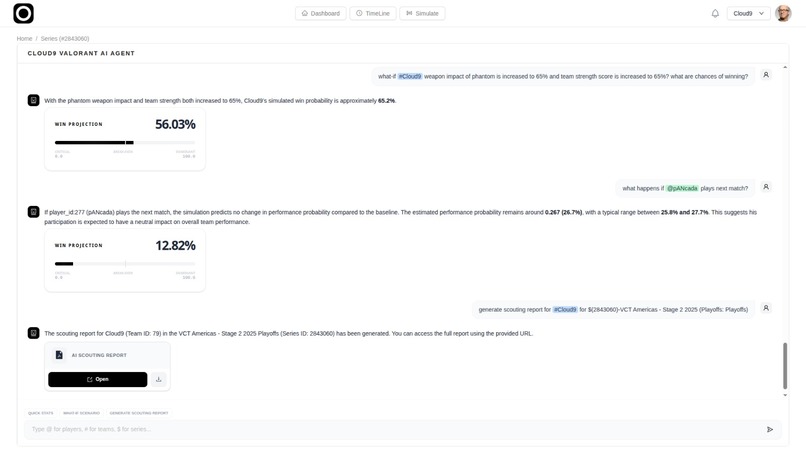Screen dimensions: 806x453
Task: Click the circular app logo
Action: 23,13
